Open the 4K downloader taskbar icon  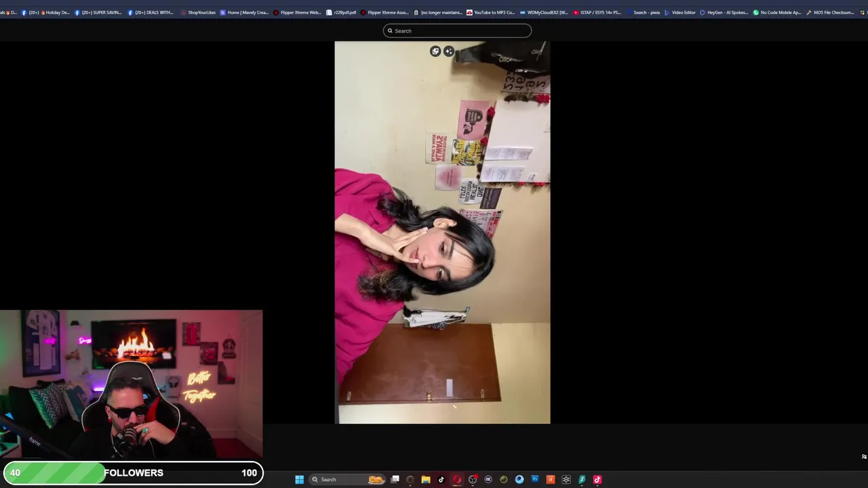pyautogui.click(x=488, y=479)
